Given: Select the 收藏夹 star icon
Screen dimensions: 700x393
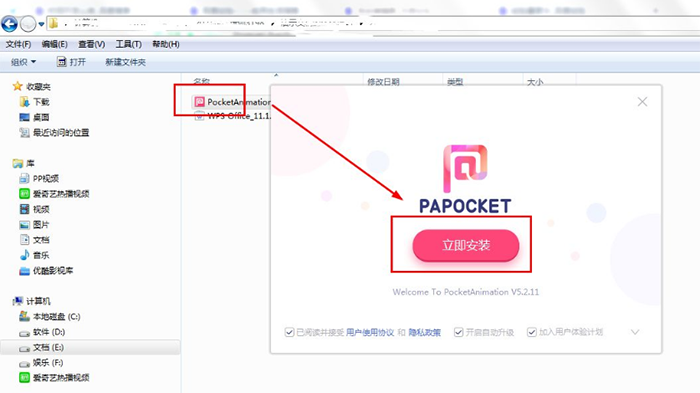Looking at the screenshot, I should (x=17, y=86).
